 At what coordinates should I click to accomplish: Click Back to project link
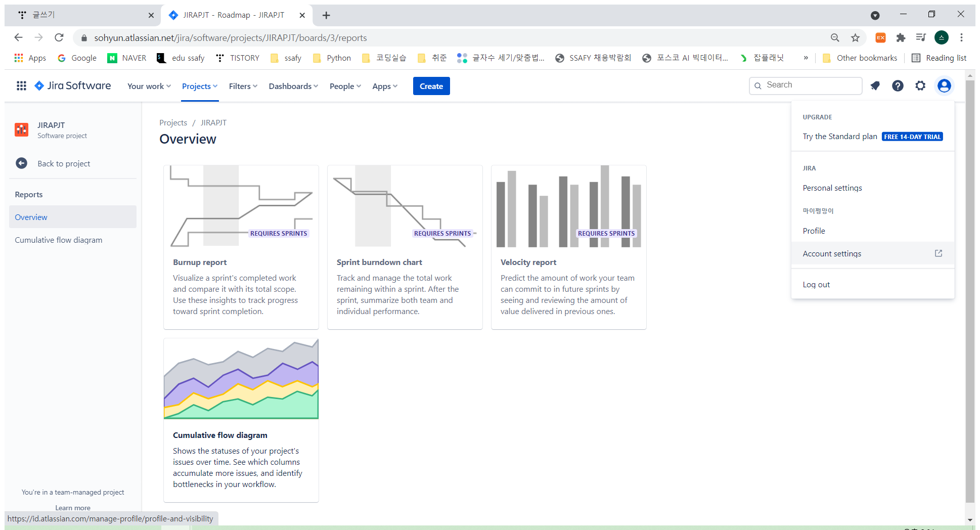[64, 163]
